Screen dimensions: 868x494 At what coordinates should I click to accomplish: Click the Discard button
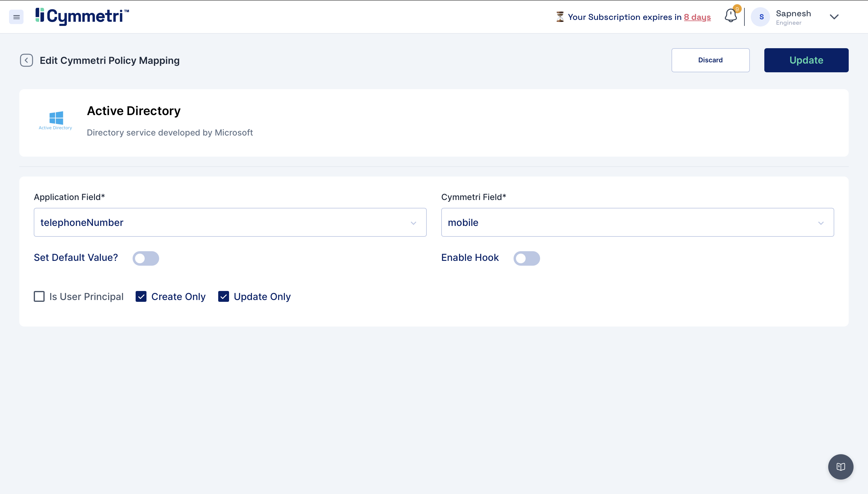point(710,60)
